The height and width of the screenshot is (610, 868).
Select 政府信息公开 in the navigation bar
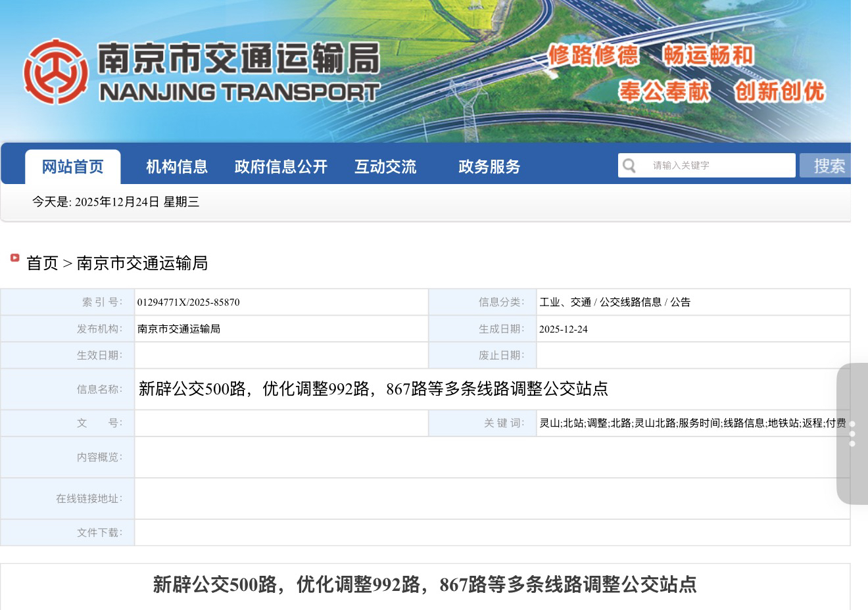click(x=281, y=167)
